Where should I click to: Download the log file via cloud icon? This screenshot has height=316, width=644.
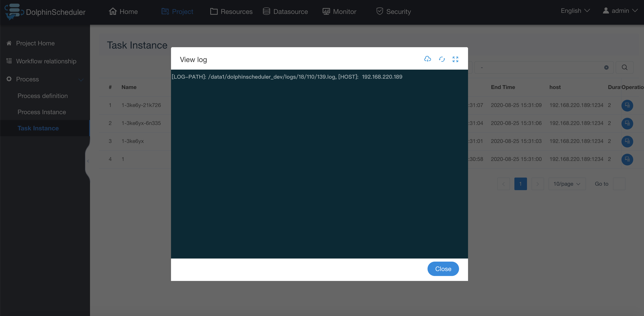(428, 59)
